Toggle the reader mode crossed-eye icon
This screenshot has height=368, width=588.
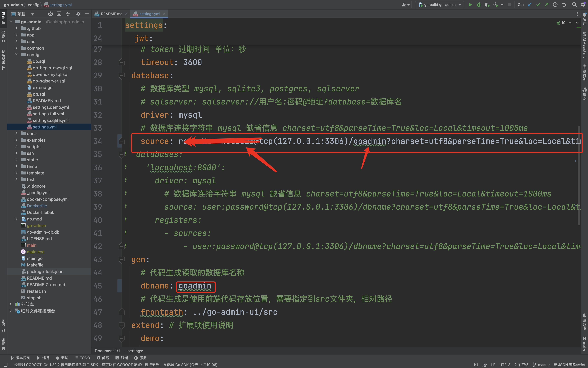pos(484,365)
